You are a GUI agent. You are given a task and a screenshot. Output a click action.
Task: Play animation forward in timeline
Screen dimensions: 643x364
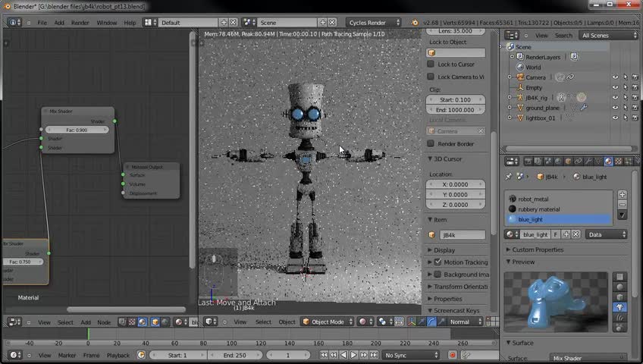tap(353, 355)
